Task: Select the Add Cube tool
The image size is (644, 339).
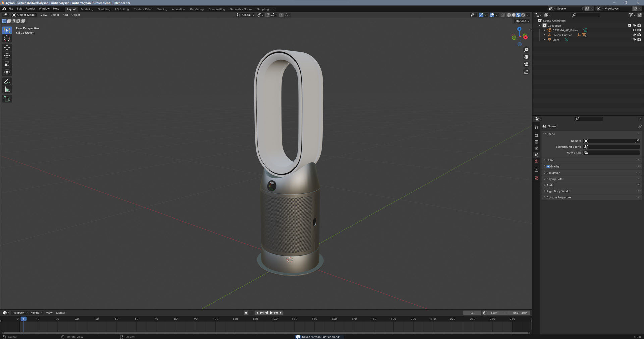Action: (x=7, y=99)
